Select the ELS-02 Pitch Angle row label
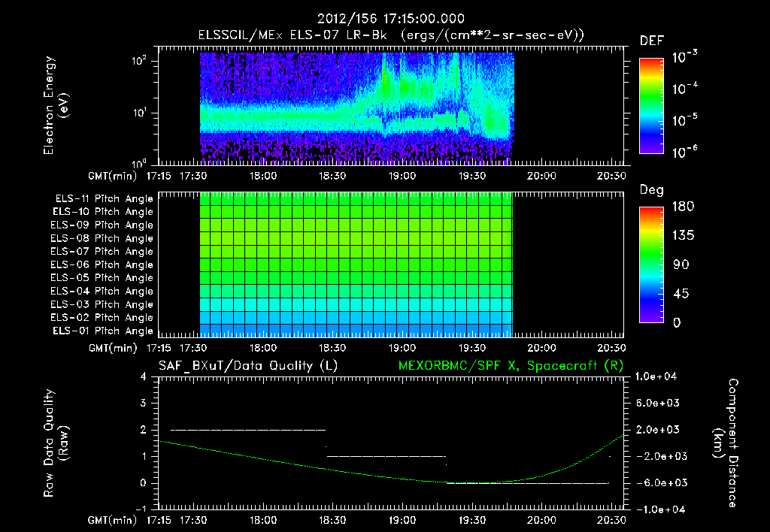This screenshot has height=532, width=770. (102, 318)
